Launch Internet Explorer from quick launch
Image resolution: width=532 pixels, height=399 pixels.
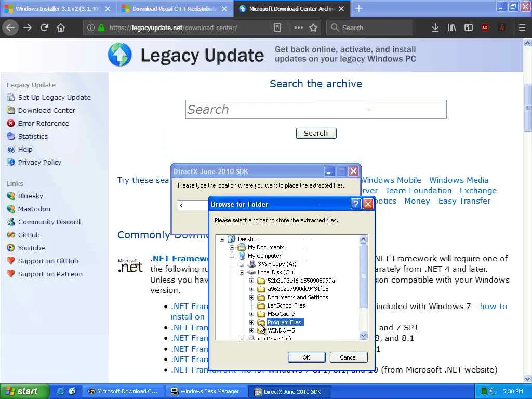click(61, 391)
